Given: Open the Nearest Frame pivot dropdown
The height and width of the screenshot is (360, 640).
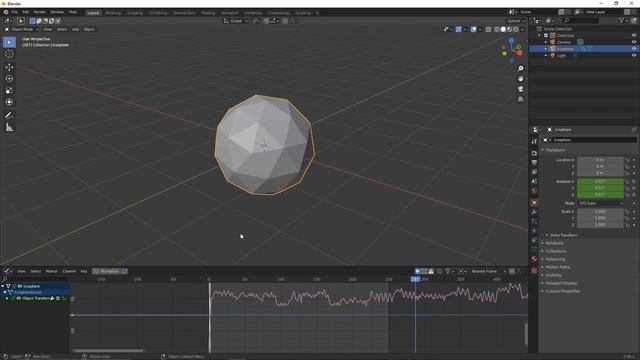Looking at the screenshot, I should pos(488,271).
